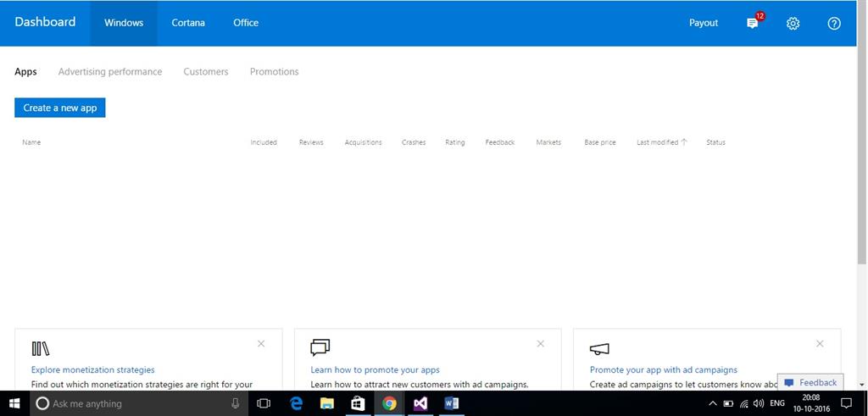Open Visual Studio from taskbar

coord(420,403)
